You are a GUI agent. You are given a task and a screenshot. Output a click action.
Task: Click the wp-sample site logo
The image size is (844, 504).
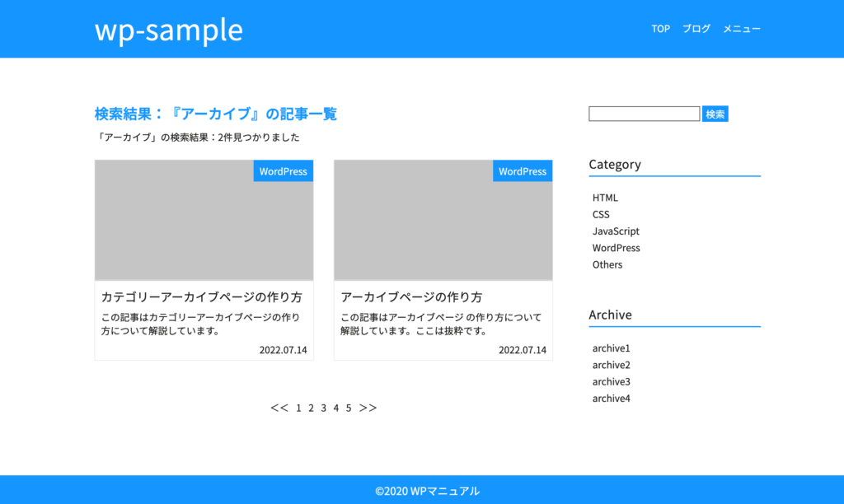click(x=168, y=30)
